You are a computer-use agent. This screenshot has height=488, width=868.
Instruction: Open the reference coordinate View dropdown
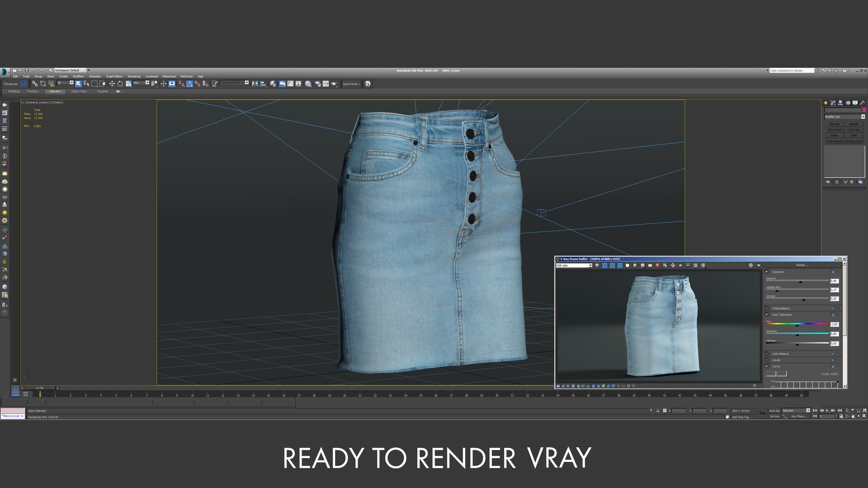[x=141, y=83]
